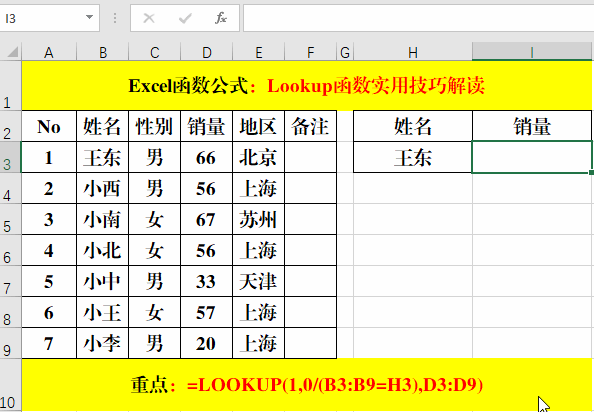Click the '销量' header in column I

coord(532,126)
